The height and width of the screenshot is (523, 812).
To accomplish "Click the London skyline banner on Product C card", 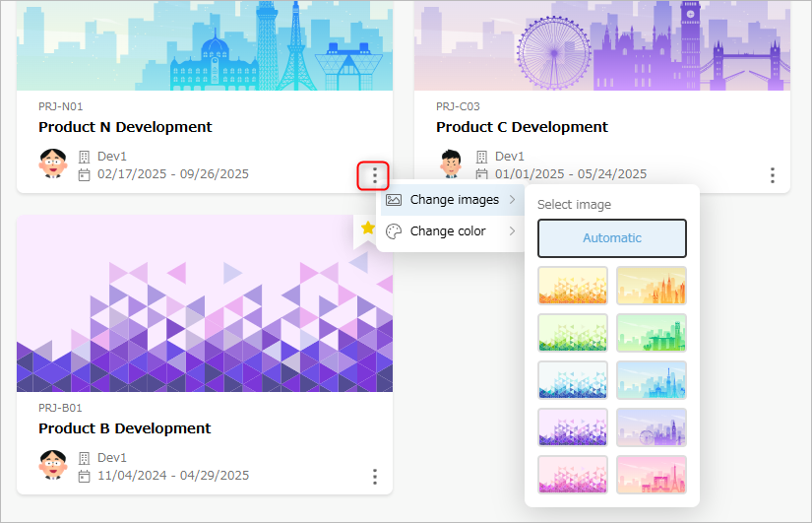I will 602,45.
